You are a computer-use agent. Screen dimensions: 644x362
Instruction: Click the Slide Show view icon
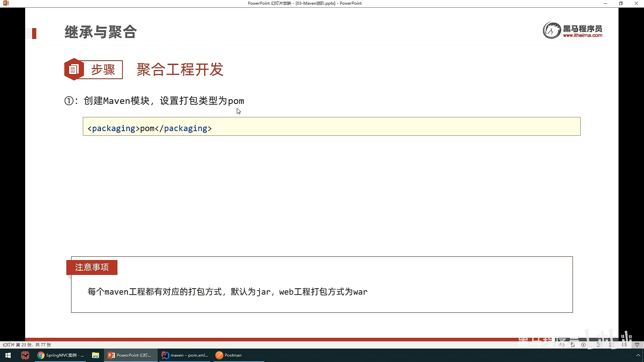637,345
